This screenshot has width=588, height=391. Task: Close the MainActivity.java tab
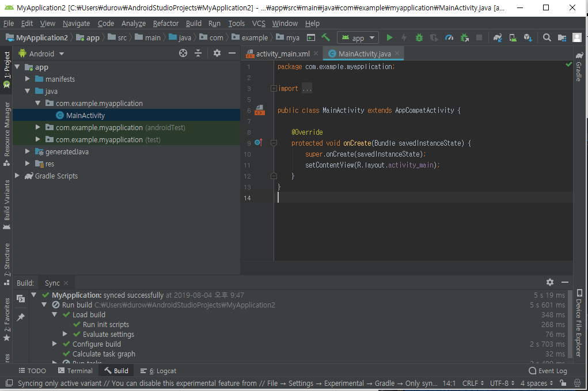tap(397, 53)
